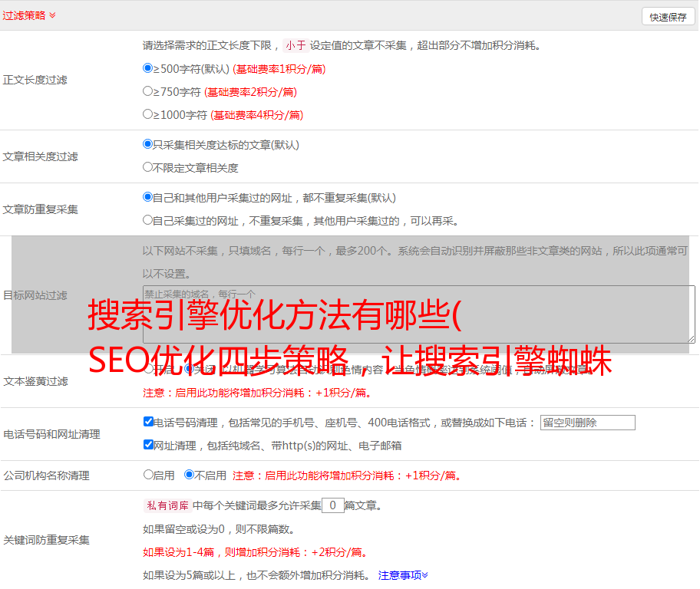Click the 关键词防重复采集 row label
This screenshot has height=589, width=700.
pyautogui.click(x=46, y=540)
